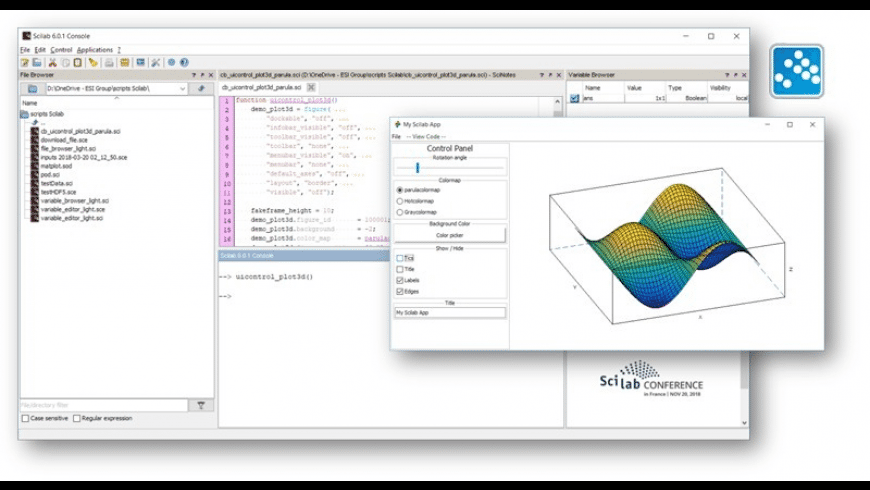Select the parulacolormap radio button
This screenshot has height=490, width=870.
tap(399, 190)
